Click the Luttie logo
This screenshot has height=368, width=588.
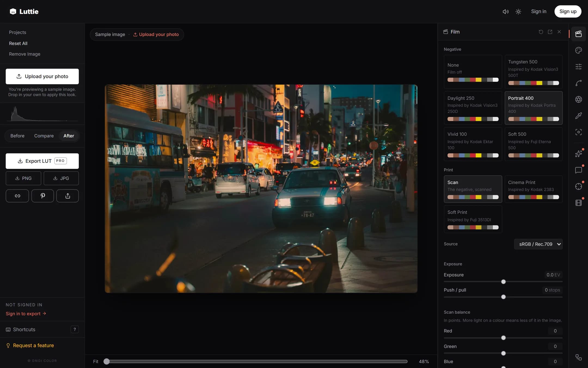[x=24, y=11]
